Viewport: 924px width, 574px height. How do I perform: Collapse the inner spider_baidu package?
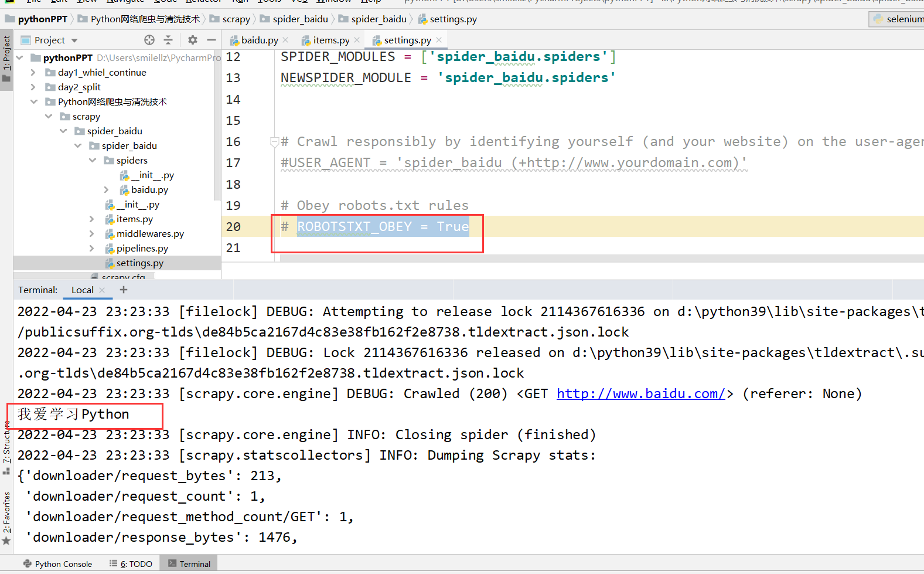point(78,145)
